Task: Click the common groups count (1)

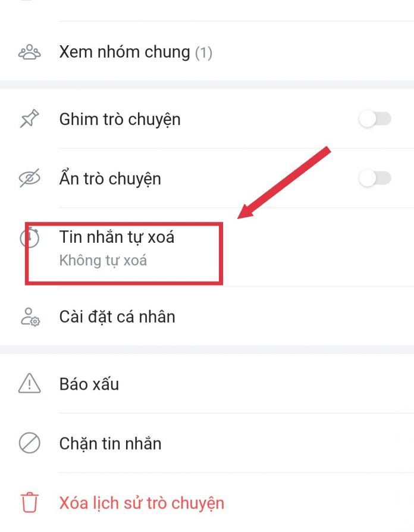Action: pyautogui.click(x=203, y=52)
